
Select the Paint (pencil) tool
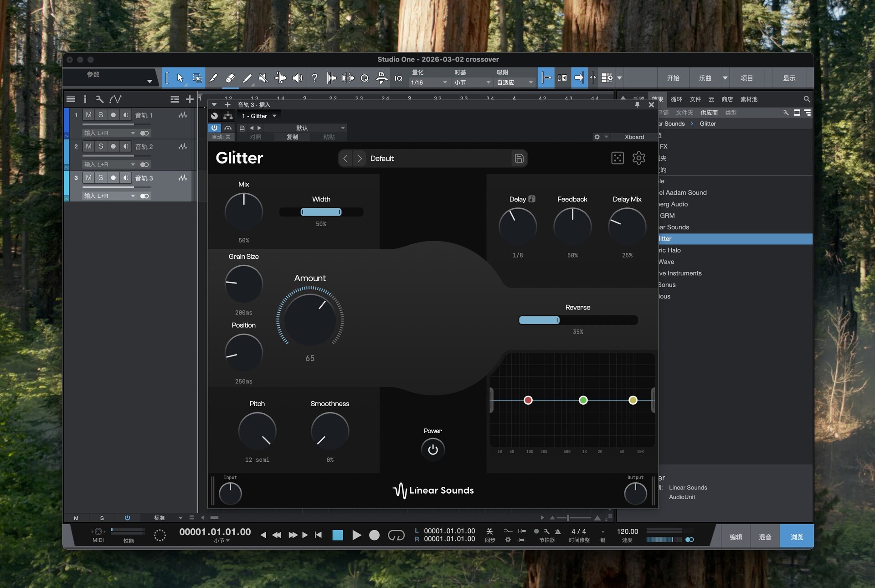coord(247,78)
